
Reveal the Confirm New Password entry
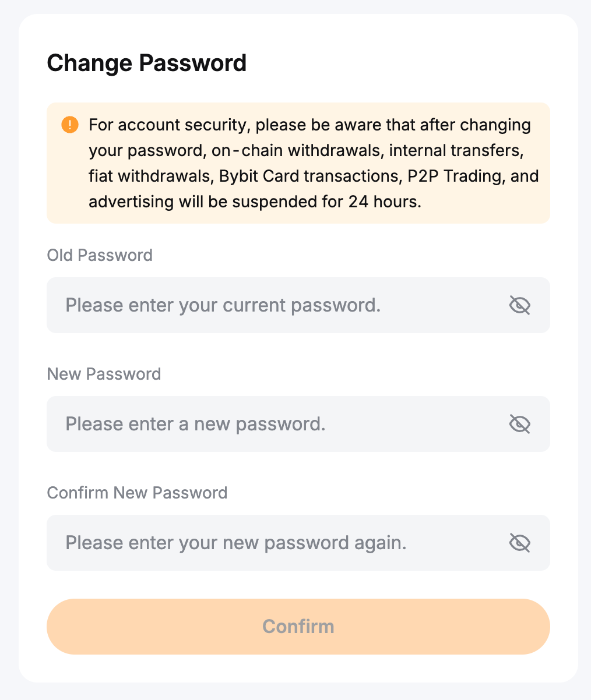[519, 543]
